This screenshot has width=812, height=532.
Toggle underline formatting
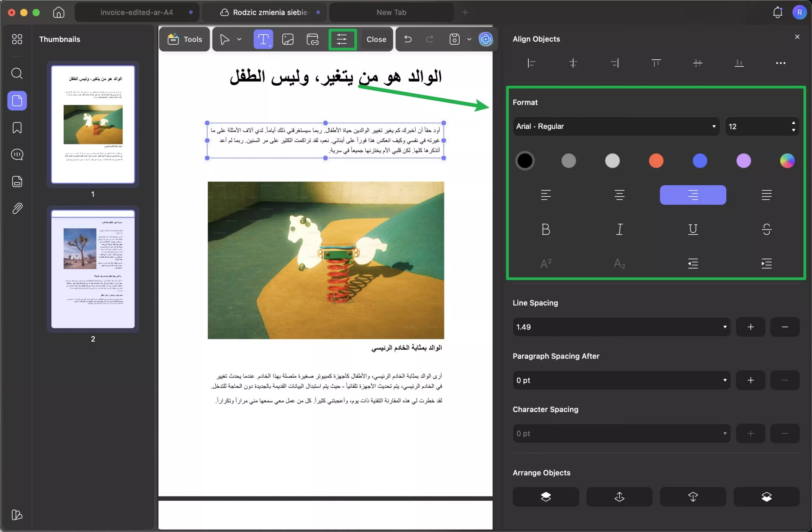pos(693,229)
